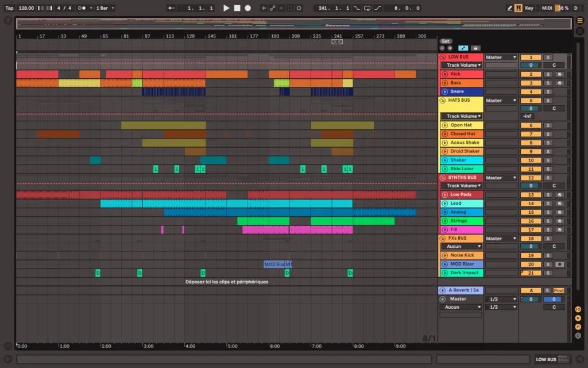Solo the Kick track
Image resolution: width=588 pixels, height=368 pixels.
(548, 74)
